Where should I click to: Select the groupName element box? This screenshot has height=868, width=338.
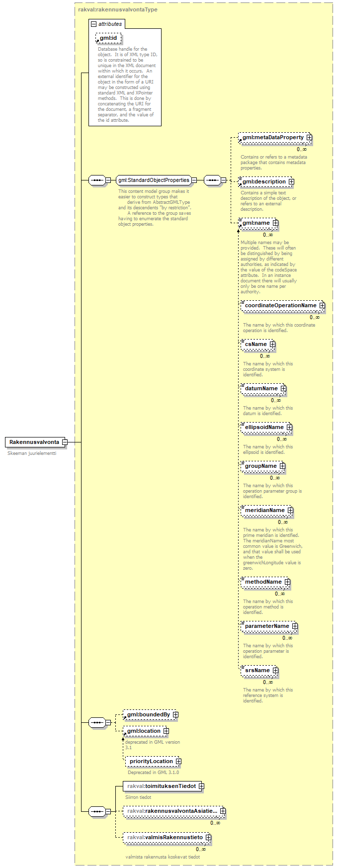(x=261, y=466)
